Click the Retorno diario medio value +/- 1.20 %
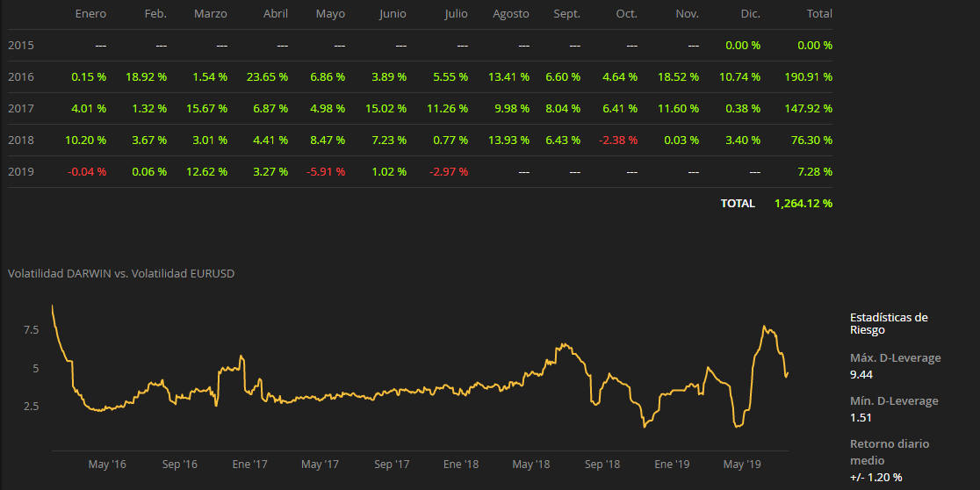The height and width of the screenshot is (490, 980). pos(876,477)
